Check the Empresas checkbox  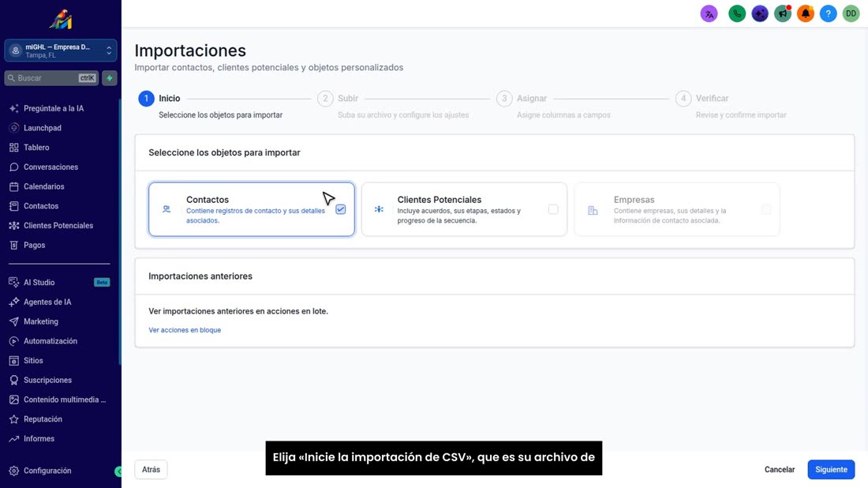coord(766,209)
